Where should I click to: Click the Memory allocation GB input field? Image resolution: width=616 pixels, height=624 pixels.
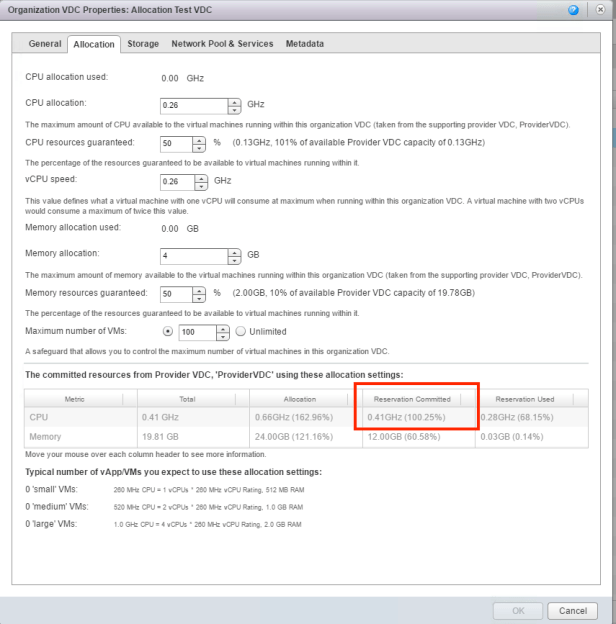pos(193,256)
